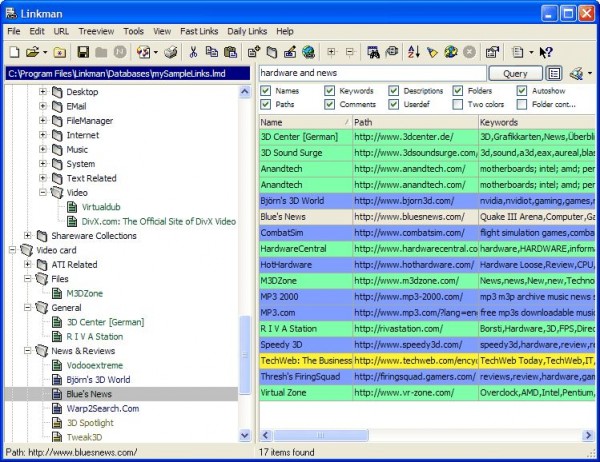This screenshot has height=462, width=600.
Task: Click the Sort A-Z icon
Action: tap(414, 52)
